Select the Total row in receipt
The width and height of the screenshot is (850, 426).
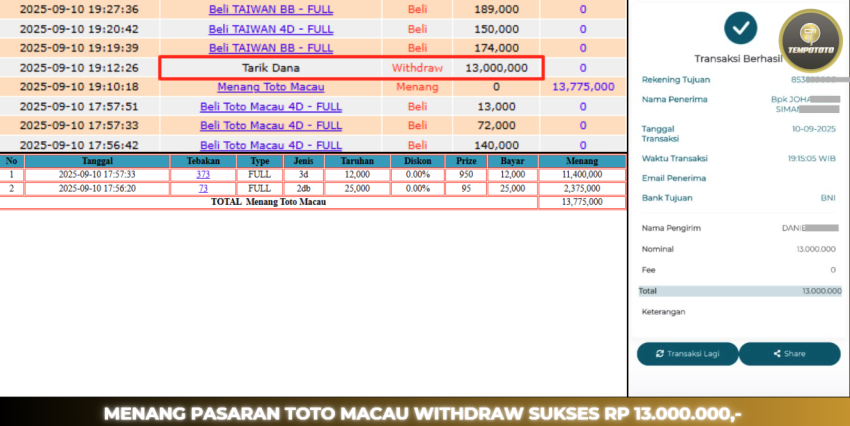coord(740,291)
